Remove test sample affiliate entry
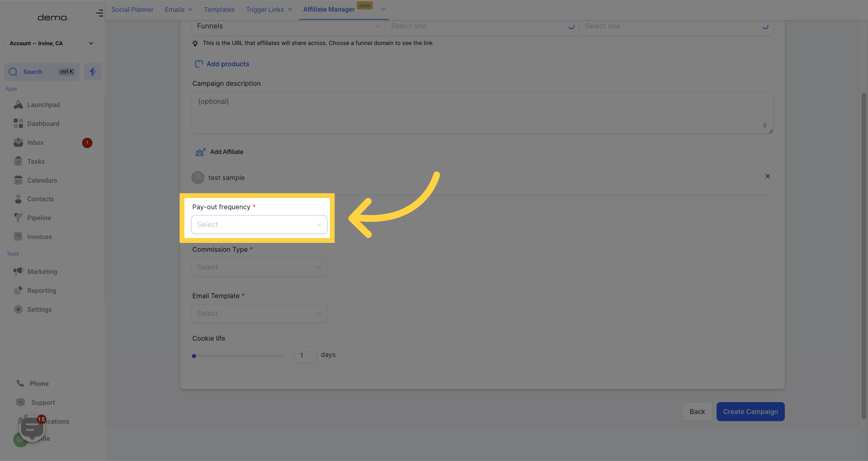Image resolution: width=868 pixels, height=461 pixels. tap(768, 176)
